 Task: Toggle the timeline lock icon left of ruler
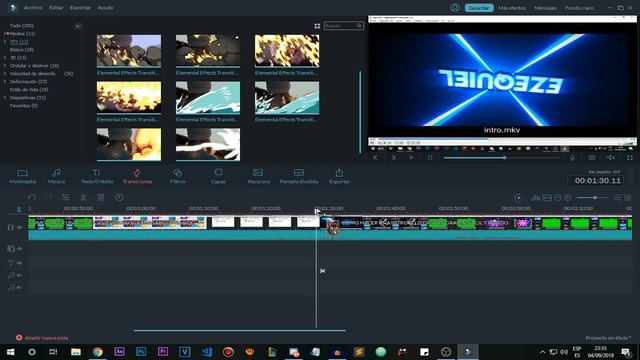click(19, 209)
